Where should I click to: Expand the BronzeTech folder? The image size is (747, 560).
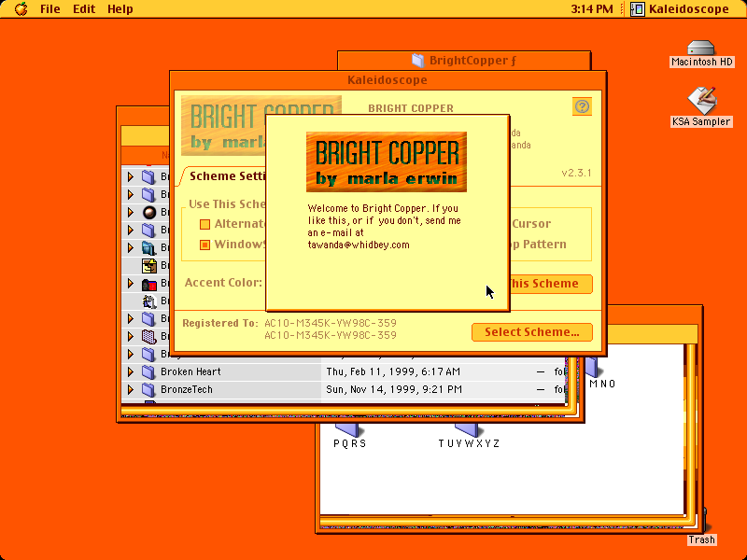[x=131, y=389]
